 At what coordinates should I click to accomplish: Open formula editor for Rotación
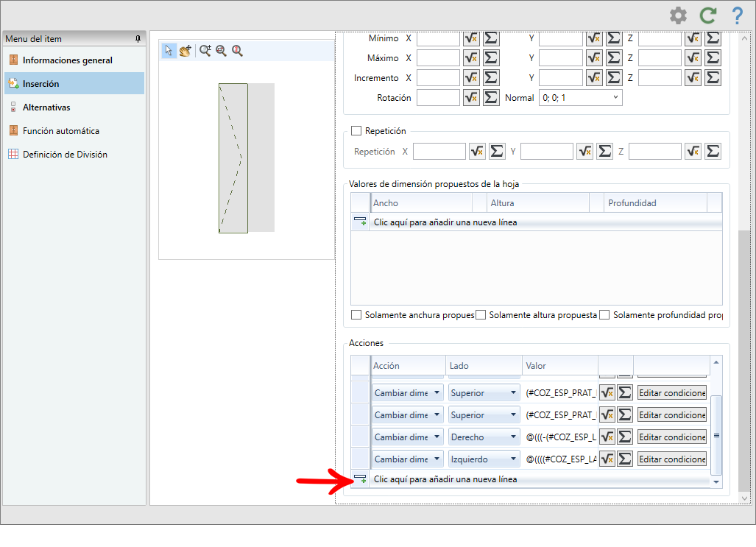click(x=471, y=97)
